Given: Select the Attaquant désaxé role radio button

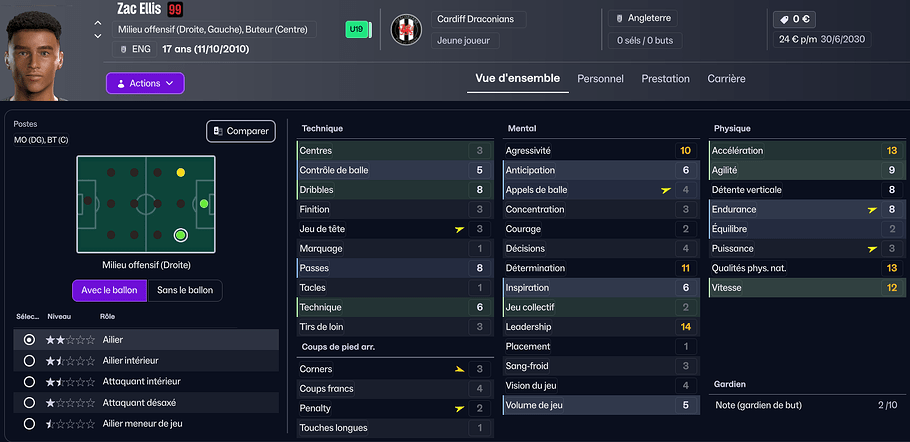Looking at the screenshot, I should point(29,401).
